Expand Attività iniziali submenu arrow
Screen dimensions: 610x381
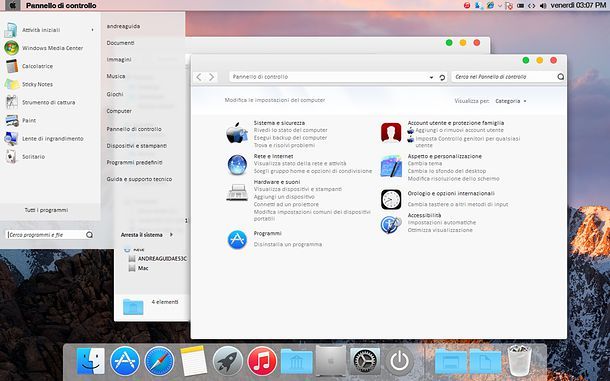point(93,30)
